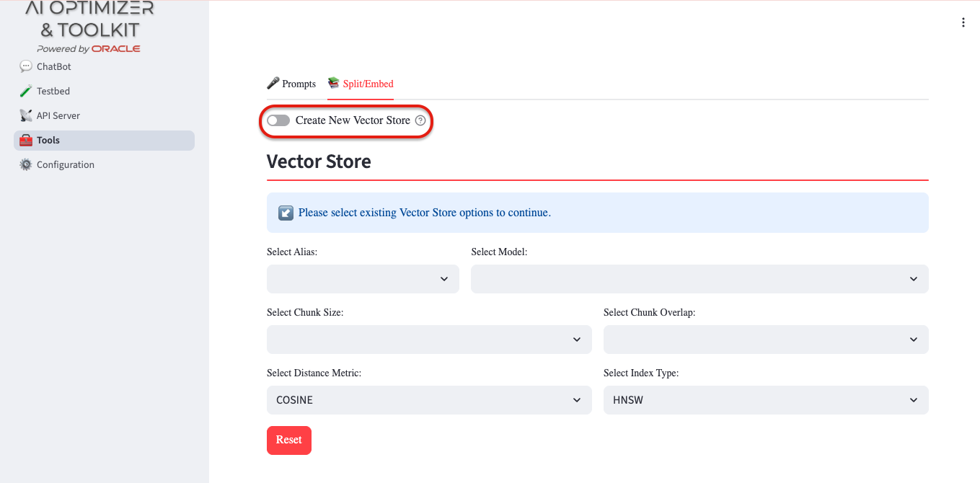Change the COSINE distance metric dropdown
The height and width of the screenshot is (483, 980).
428,400
